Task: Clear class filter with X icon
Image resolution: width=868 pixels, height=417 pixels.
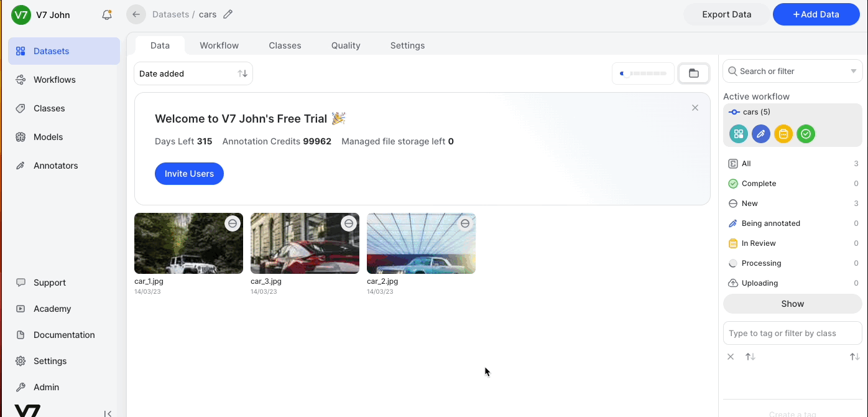Action: tap(731, 357)
